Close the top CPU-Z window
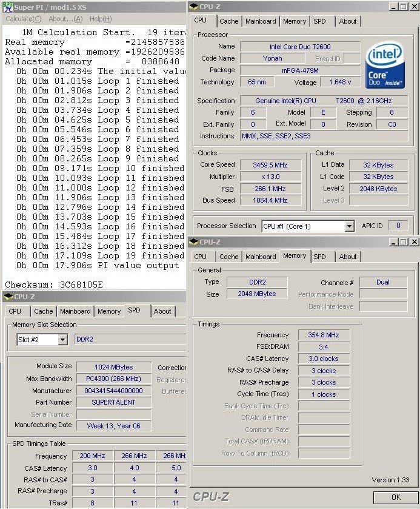The image size is (420, 509). point(414,7)
